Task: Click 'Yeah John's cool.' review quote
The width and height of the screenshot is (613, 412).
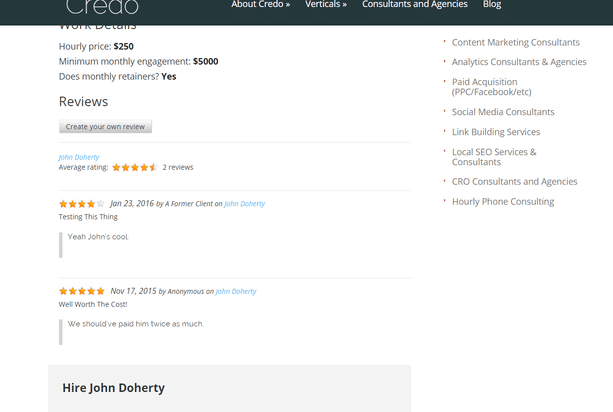Action: 98,237
